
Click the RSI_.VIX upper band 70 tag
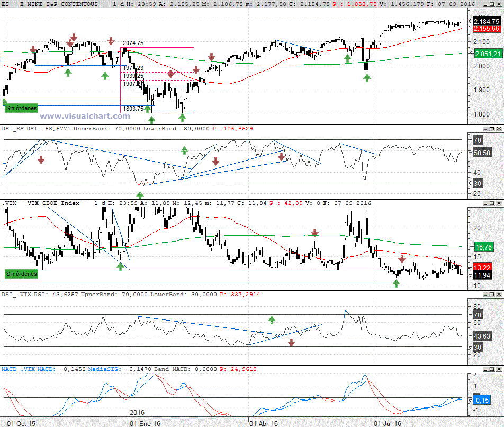click(478, 315)
